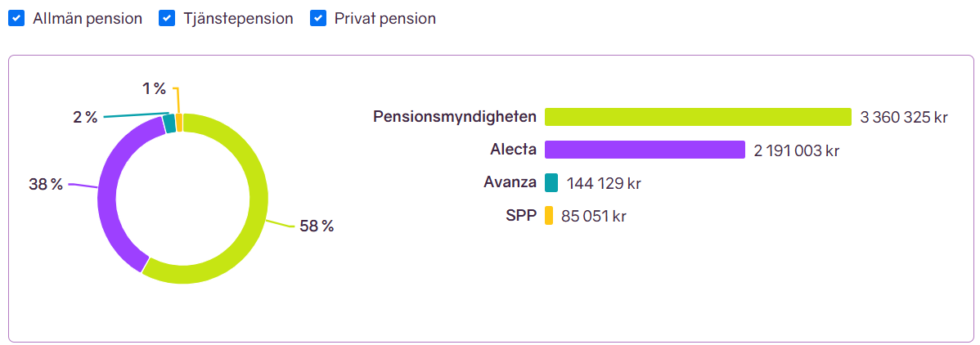980x345 pixels.
Task: Toggle the Tjänstepension checkbox
Action: 167,19
